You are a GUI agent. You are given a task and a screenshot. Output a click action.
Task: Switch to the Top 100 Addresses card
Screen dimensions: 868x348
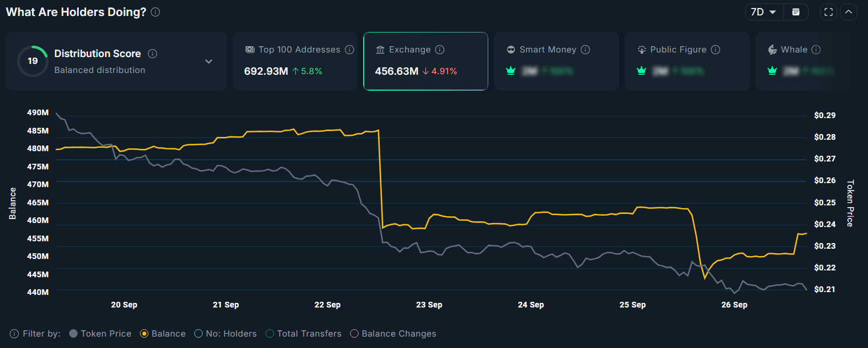pos(295,60)
